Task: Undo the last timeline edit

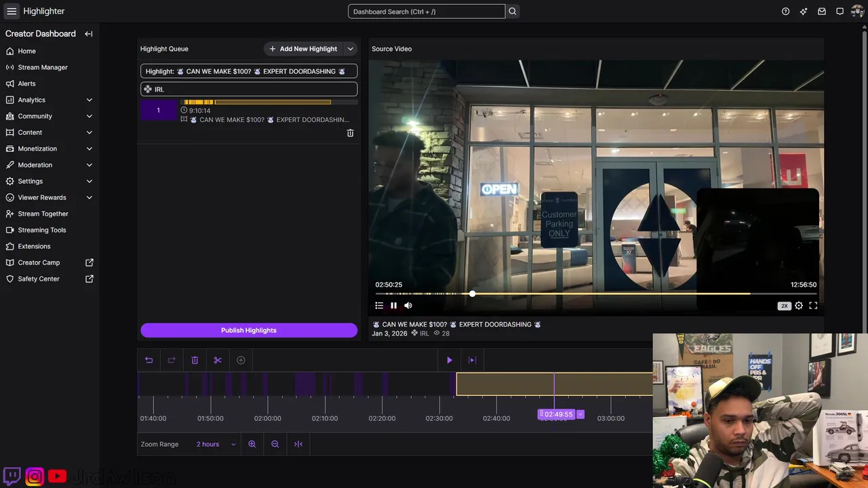Action: (149, 360)
